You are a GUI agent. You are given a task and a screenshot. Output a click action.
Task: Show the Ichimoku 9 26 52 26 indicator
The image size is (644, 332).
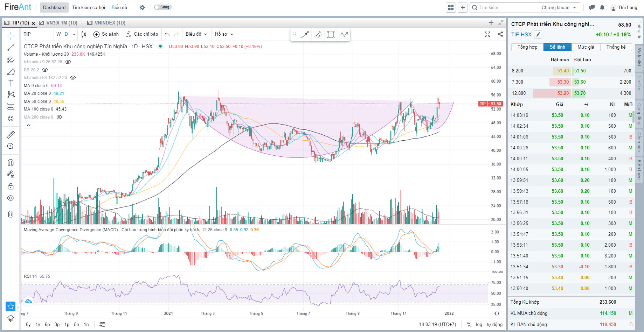click(68, 62)
